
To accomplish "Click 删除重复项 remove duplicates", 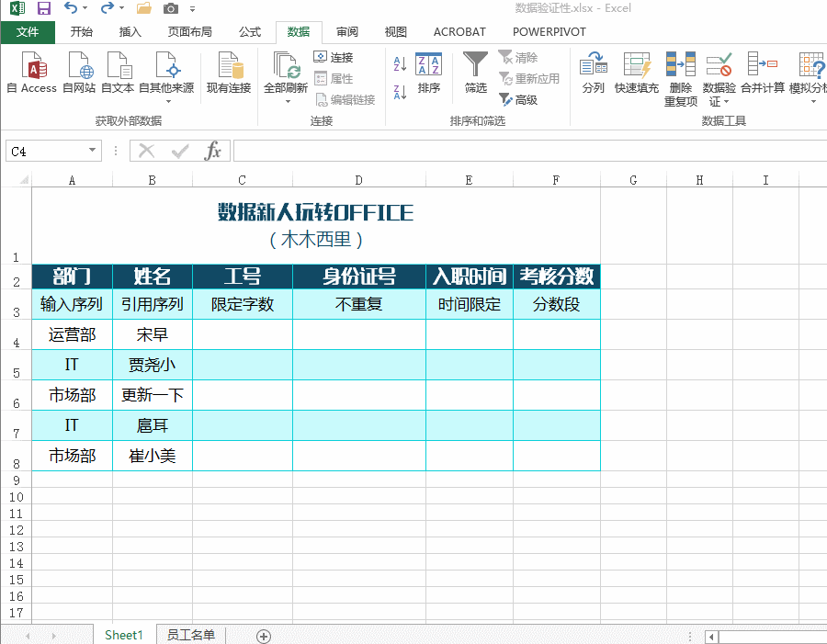I will pyautogui.click(x=681, y=79).
